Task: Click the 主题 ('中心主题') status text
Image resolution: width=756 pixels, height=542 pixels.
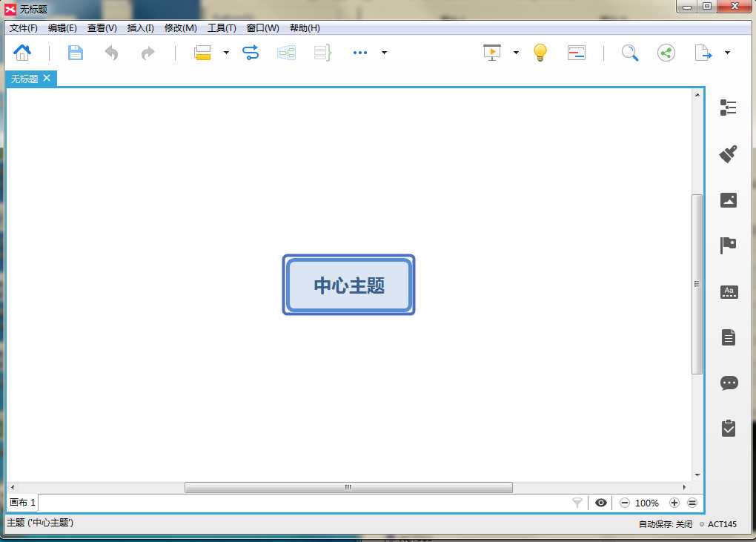Action: 40,522
